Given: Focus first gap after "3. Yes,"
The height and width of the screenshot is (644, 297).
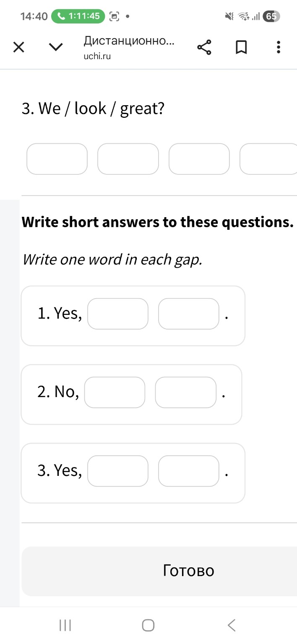Looking at the screenshot, I should 118,471.
